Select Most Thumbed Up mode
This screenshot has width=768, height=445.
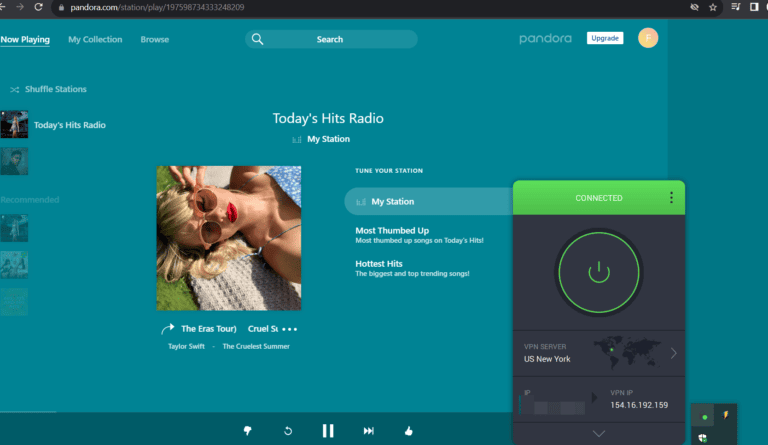point(419,235)
